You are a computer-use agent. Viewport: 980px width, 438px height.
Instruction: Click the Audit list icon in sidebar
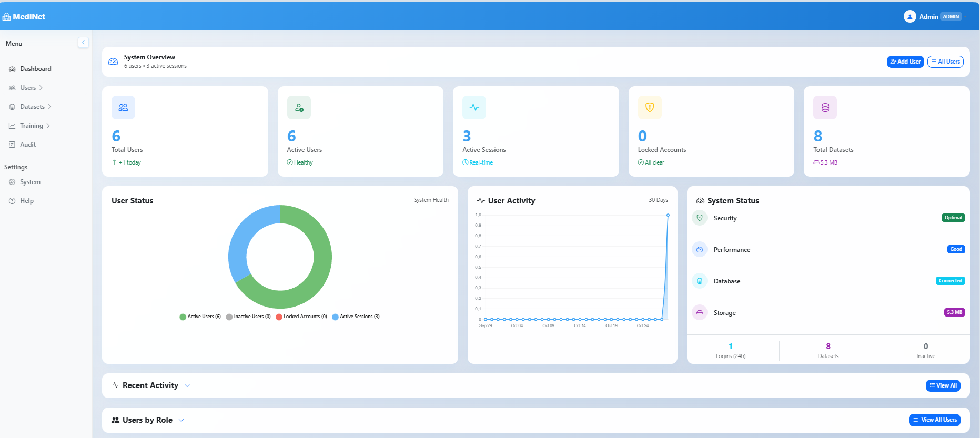coord(12,145)
